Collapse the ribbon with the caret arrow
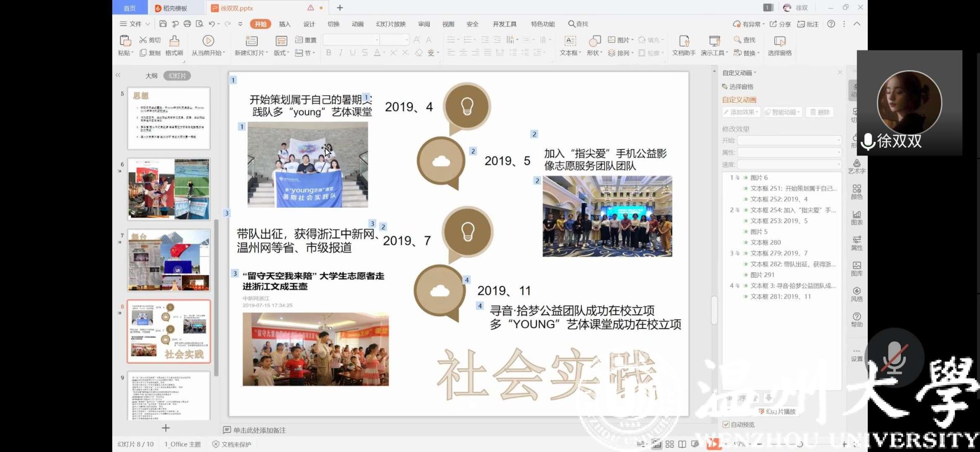 click(857, 24)
